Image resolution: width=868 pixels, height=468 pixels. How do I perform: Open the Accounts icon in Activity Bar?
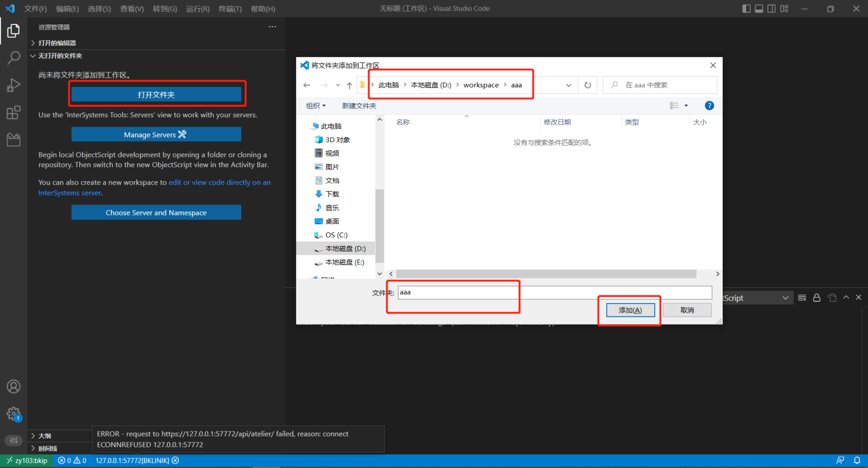[x=14, y=387]
